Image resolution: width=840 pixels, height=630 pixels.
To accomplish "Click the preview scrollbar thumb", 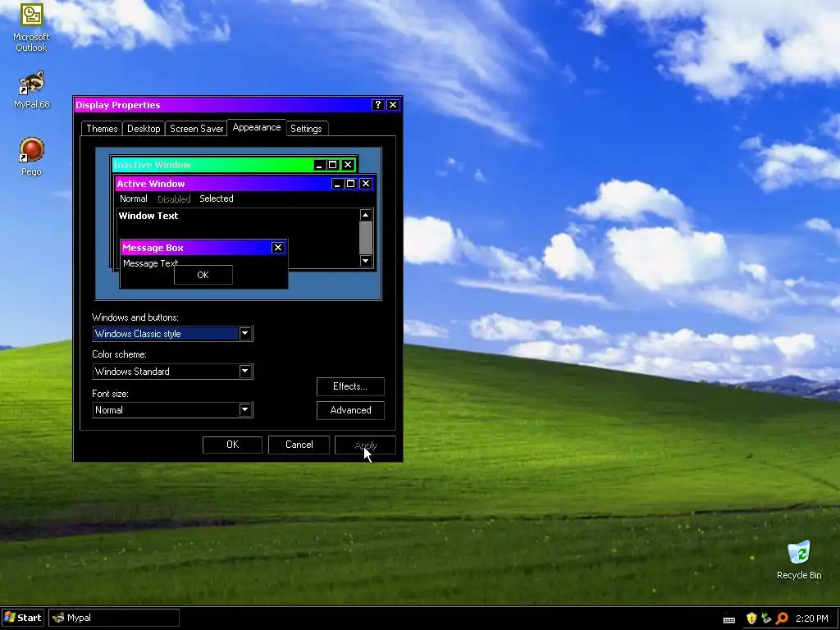I will click(x=365, y=238).
